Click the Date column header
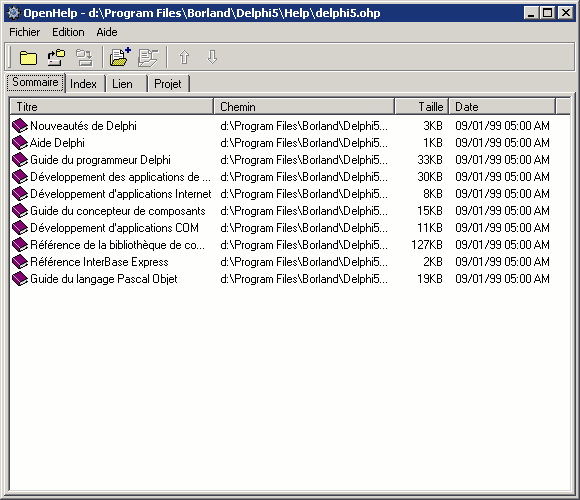The height and width of the screenshot is (500, 580). pos(502,107)
